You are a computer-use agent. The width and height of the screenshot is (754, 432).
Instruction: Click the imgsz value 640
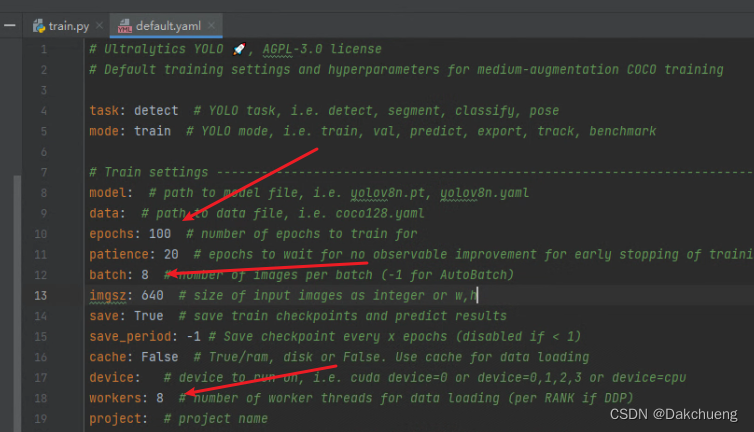(x=152, y=295)
